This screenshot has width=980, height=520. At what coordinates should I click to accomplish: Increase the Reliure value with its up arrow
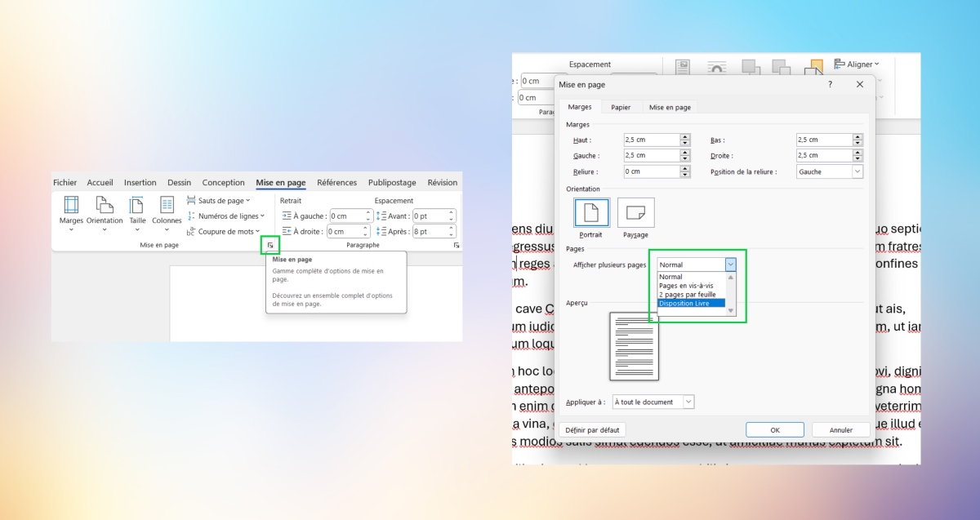685,168
